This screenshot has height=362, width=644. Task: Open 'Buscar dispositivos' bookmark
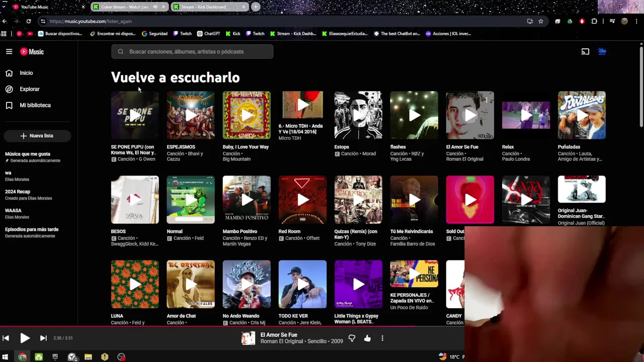[60, 34]
